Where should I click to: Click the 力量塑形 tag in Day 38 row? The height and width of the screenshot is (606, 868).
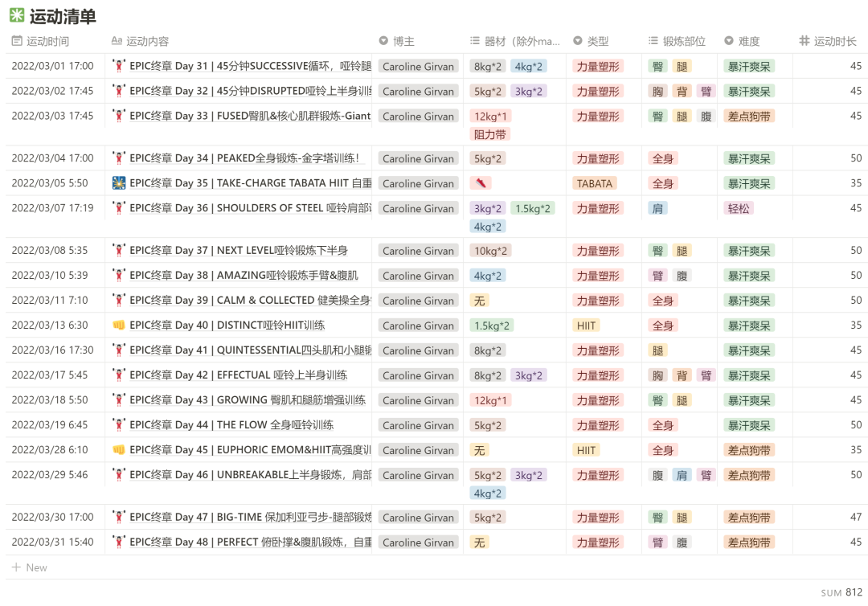coord(598,276)
